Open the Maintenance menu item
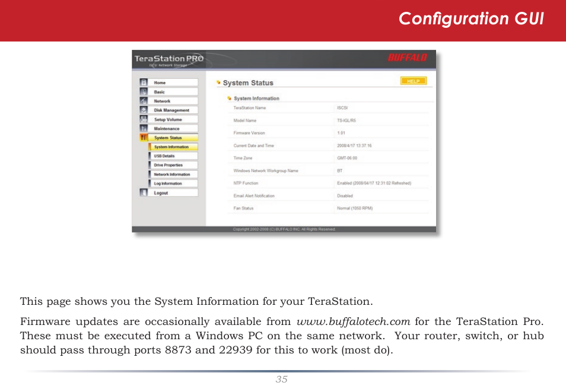The height and width of the screenshot is (392, 566). point(173,128)
